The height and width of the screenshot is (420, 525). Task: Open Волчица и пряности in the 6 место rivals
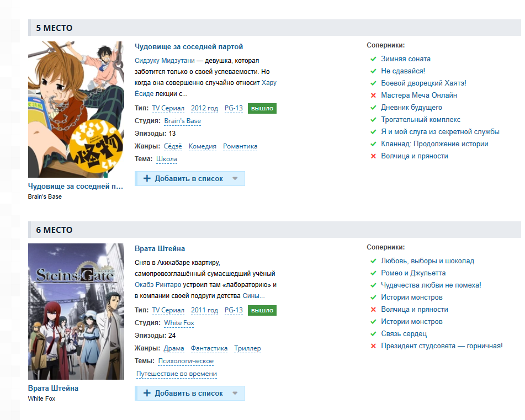415,310
